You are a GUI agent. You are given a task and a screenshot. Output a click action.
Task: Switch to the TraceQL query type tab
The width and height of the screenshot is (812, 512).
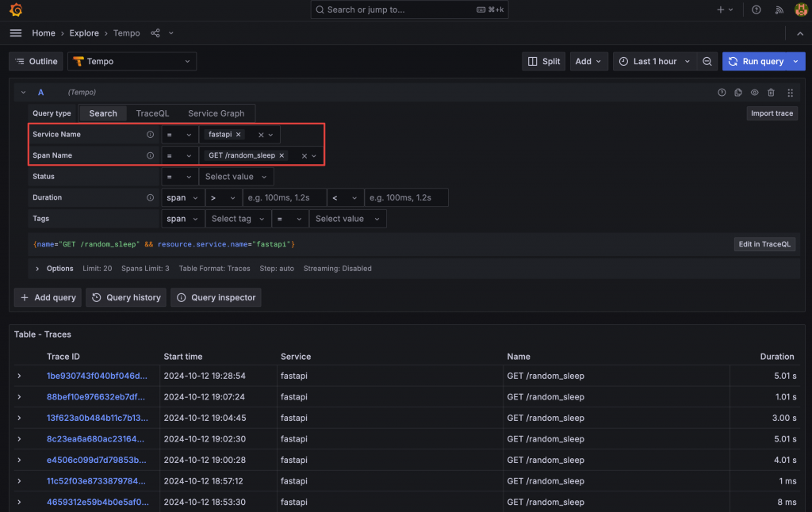coord(152,113)
